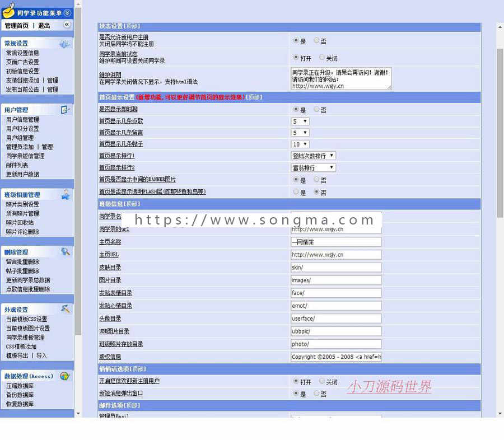Select 否 for 是否允许新用户注册
The image size is (504, 440).
pyautogui.click(x=316, y=40)
